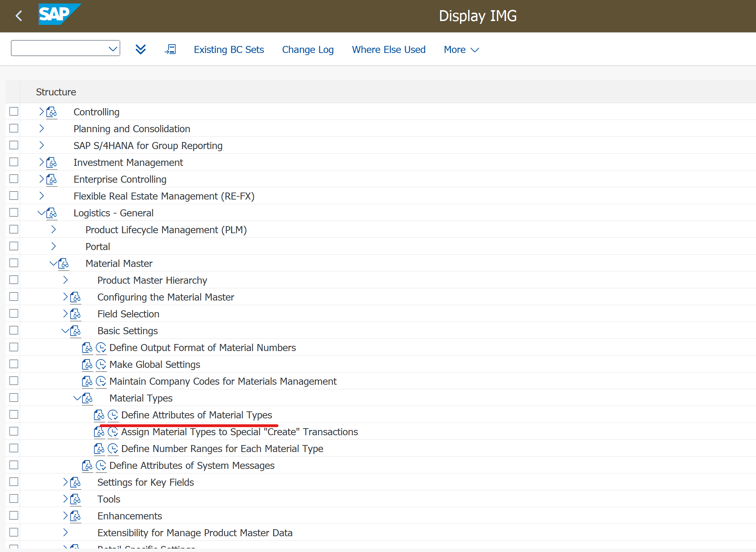Screen dimensions: 756x552
Task: Collapse the Logistics - General node
Action: pyautogui.click(x=41, y=213)
